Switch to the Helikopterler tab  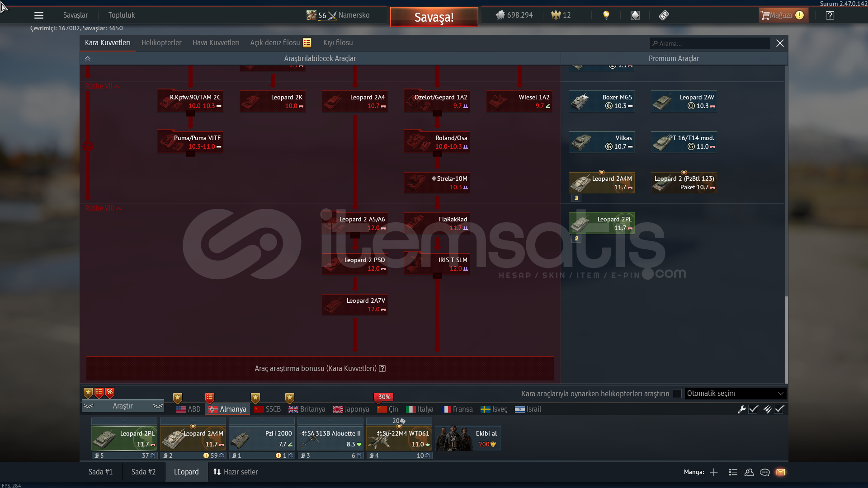(x=161, y=43)
